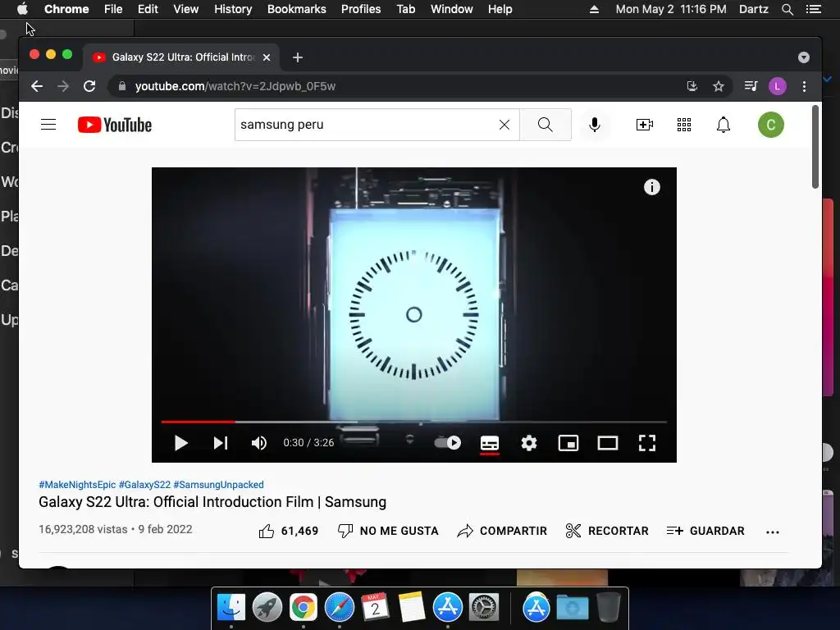Image resolution: width=840 pixels, height=630 pixels.
Task: Open the more actions three dots
Action: pos(773,532)
